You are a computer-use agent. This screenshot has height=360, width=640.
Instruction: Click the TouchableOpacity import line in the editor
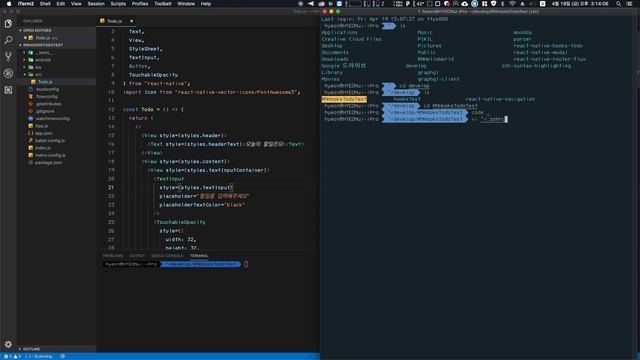[153, 75]
